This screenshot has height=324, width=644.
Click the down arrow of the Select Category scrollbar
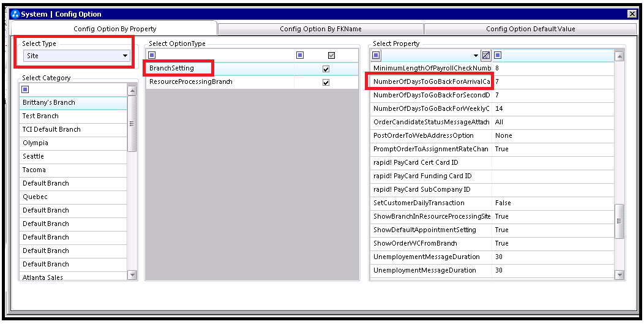[132, 274]
